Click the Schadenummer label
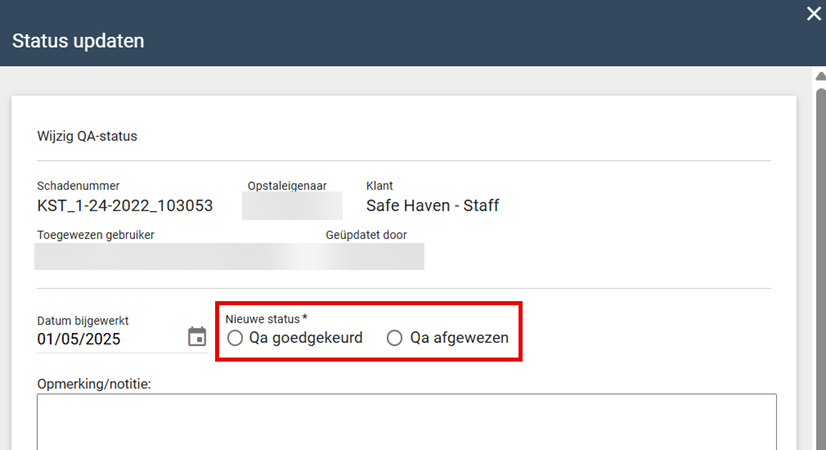The image size is (826, 450). point(78,186)
